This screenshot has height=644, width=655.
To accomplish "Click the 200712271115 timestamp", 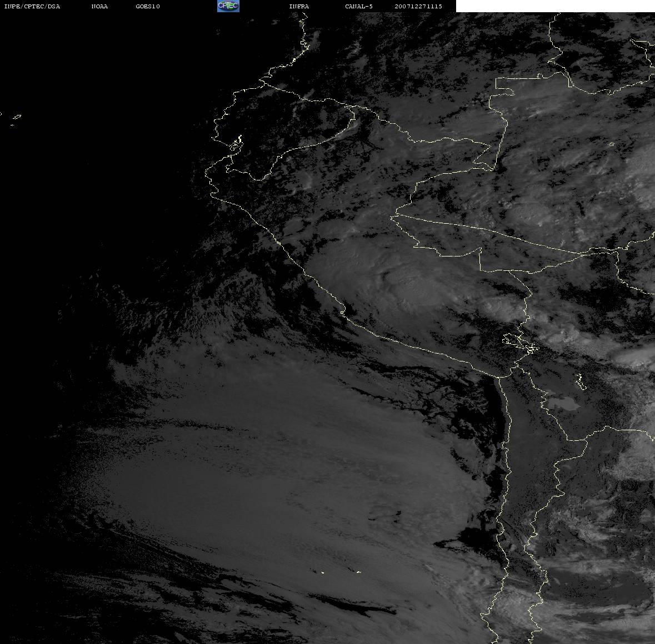I will [x=418, y=7].
